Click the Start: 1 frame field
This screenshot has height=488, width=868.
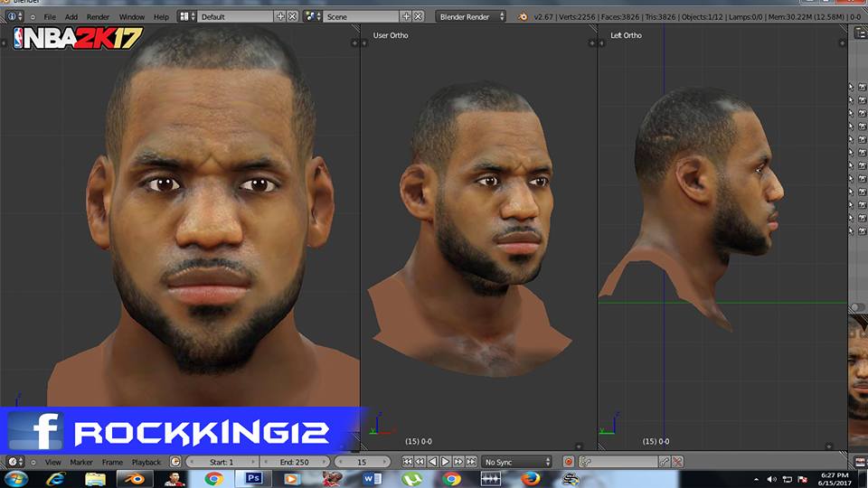coord(222,462)
